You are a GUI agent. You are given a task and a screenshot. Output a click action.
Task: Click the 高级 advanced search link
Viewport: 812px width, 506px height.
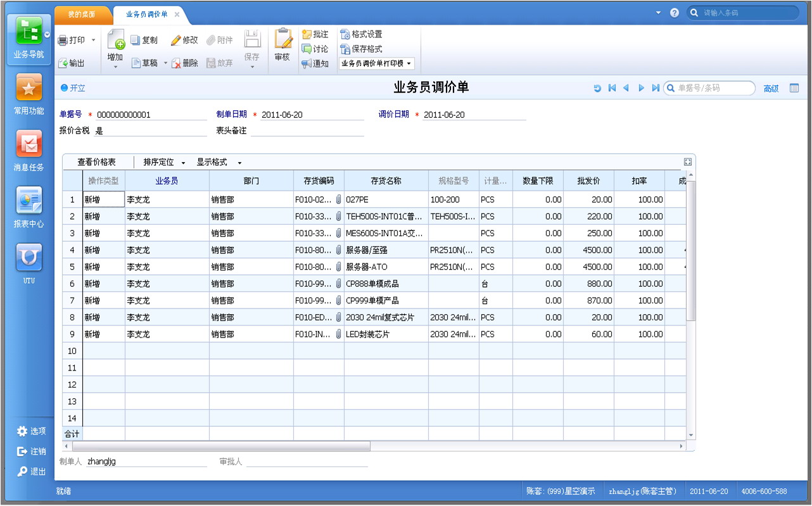[771, 89]
